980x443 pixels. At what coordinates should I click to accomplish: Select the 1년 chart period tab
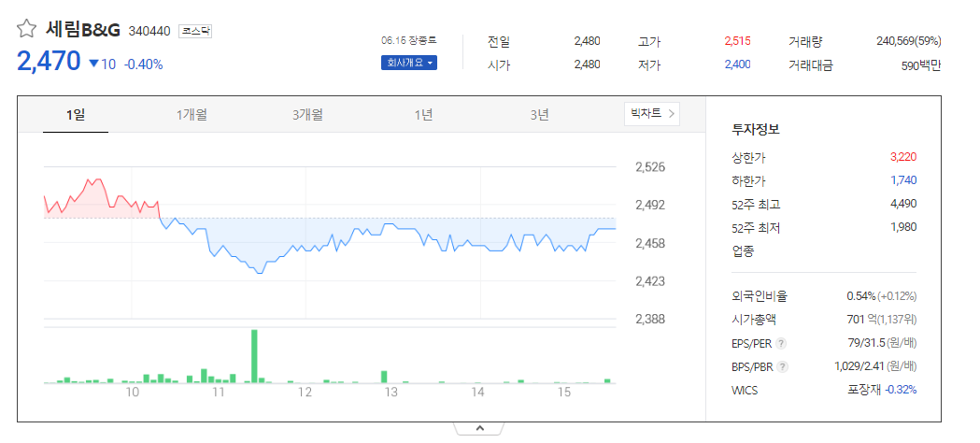pyautogui.click(x=423, y=114)
